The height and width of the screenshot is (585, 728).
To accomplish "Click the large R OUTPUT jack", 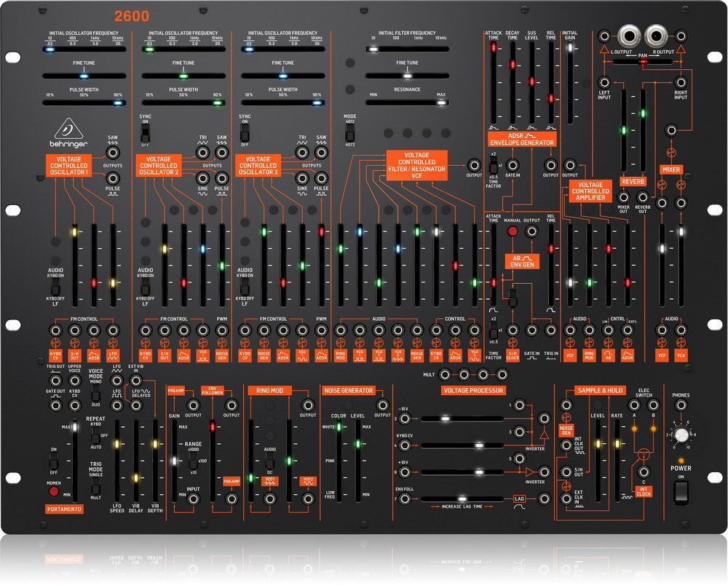I will (x=656, y=36).
